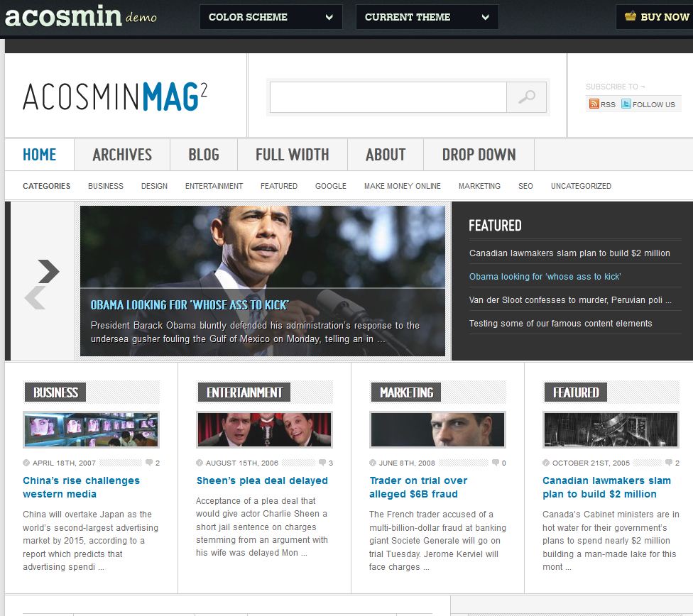This screenshot has width=693, height=616.
Task: Click the April 18th, 2007 post date
Action: point(64,463)
